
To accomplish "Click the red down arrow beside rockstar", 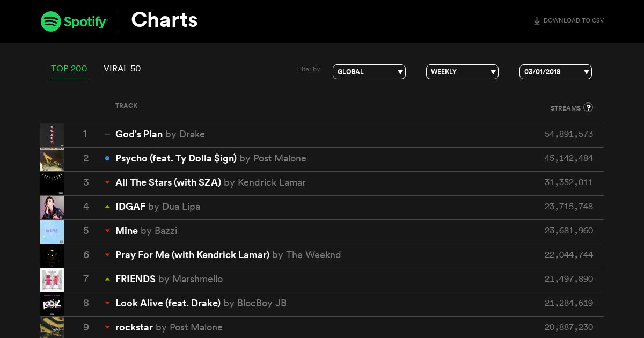I will coord(107,327).
